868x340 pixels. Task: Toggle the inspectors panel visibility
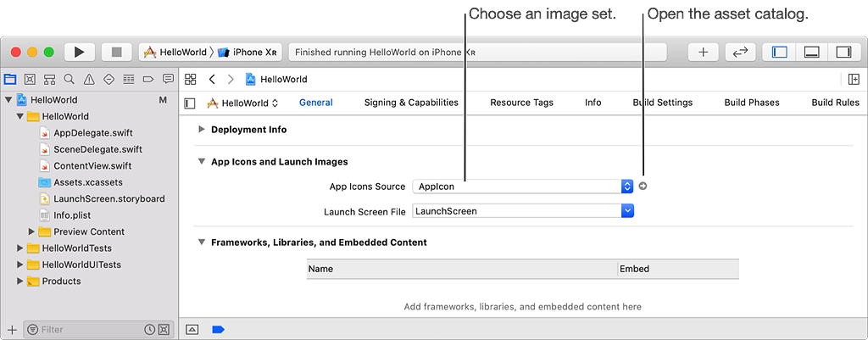click(x=843, y=52)
